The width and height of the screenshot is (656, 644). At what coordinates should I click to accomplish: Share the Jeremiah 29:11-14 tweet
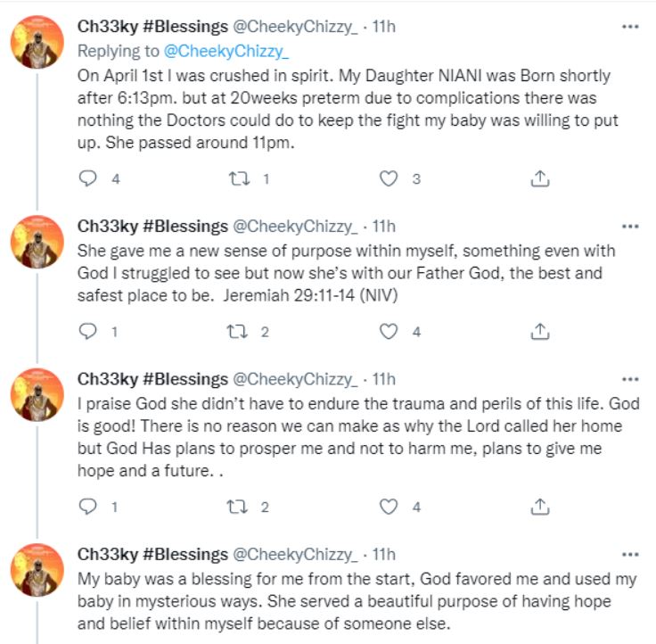(539, 331)
